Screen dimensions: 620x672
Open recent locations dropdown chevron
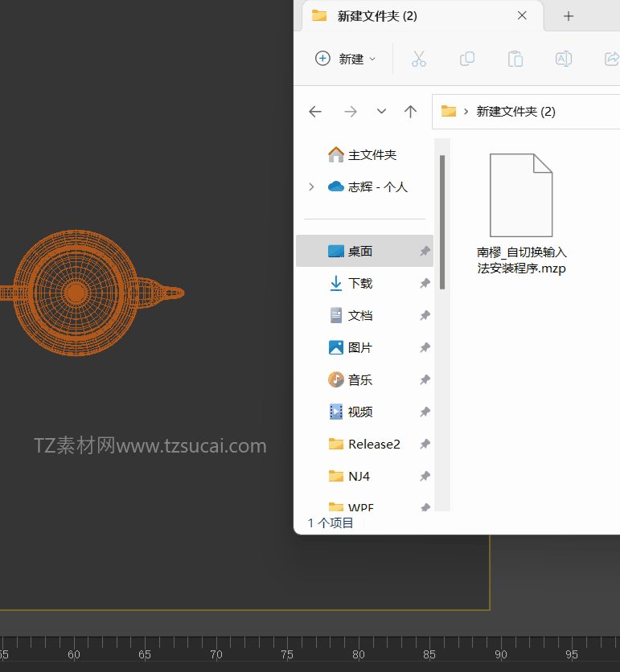381,112
